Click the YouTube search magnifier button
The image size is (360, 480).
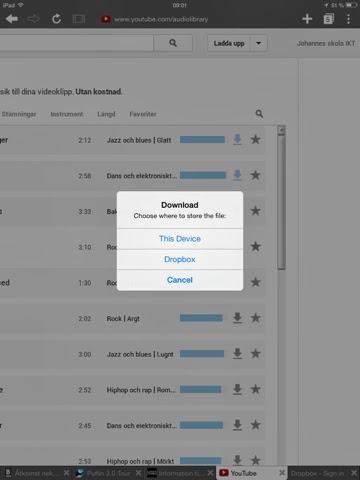click(x=173, y=43)
